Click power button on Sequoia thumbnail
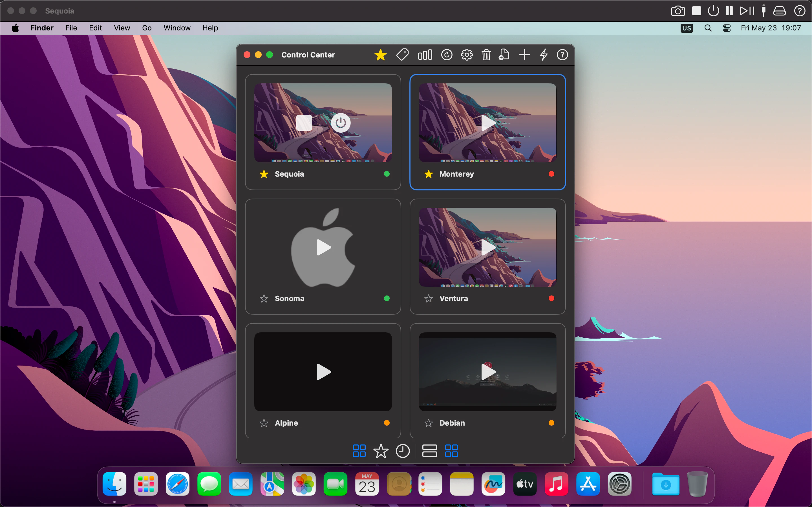 coord(341,123)
